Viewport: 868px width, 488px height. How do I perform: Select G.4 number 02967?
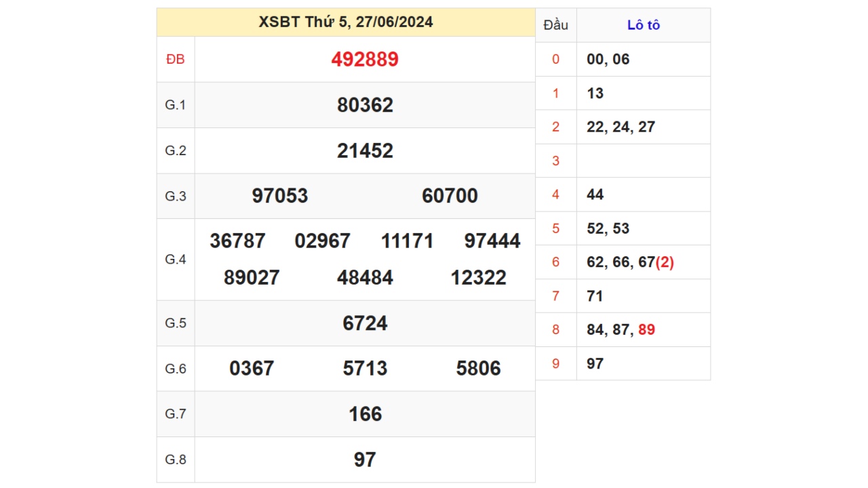[x=323, y=241]
